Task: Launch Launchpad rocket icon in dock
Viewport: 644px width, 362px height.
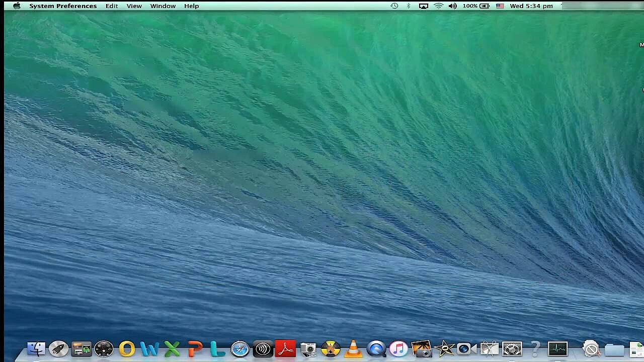Action: coord(58,348)
